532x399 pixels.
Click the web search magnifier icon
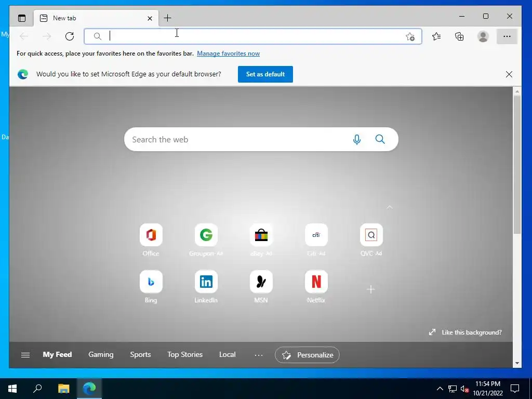tap(380, 139)
